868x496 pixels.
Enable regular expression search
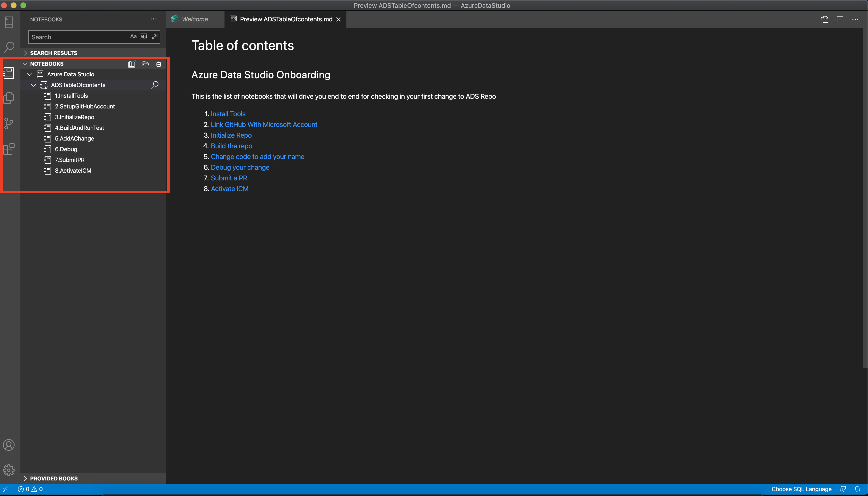click(x=154, y=36)
